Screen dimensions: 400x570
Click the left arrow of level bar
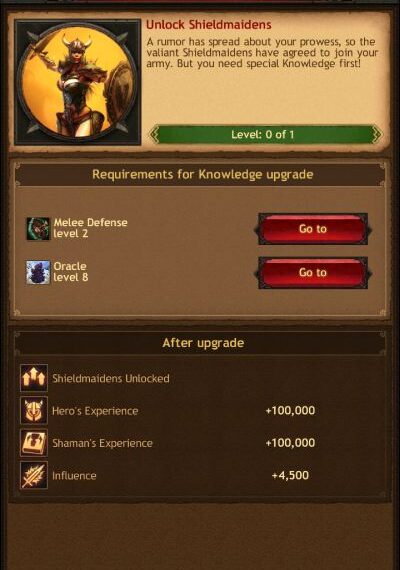[155, 135]
